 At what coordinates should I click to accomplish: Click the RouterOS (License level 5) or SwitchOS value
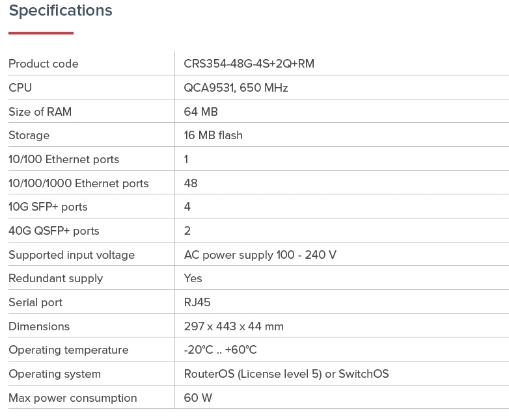click(286, 374)
